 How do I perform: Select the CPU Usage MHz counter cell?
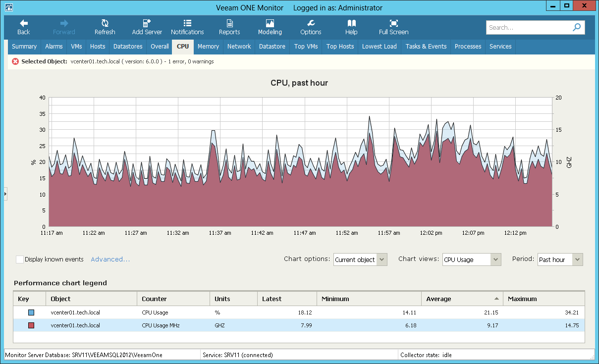pyautogui.click(x=161, y=325)
